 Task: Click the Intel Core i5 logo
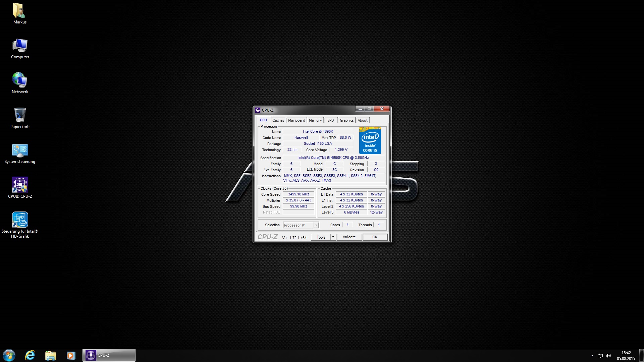click(x=370, y=140)
